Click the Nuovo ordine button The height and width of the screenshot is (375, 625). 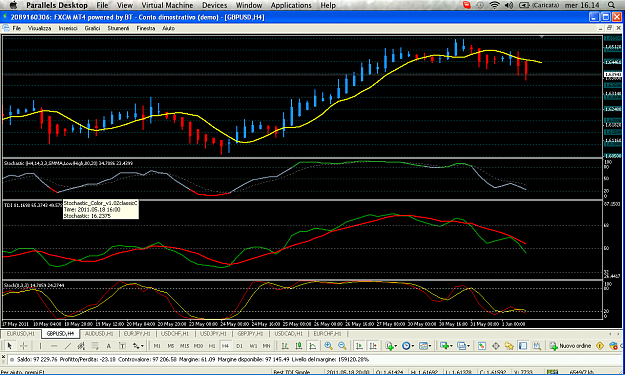click(570, 346)
